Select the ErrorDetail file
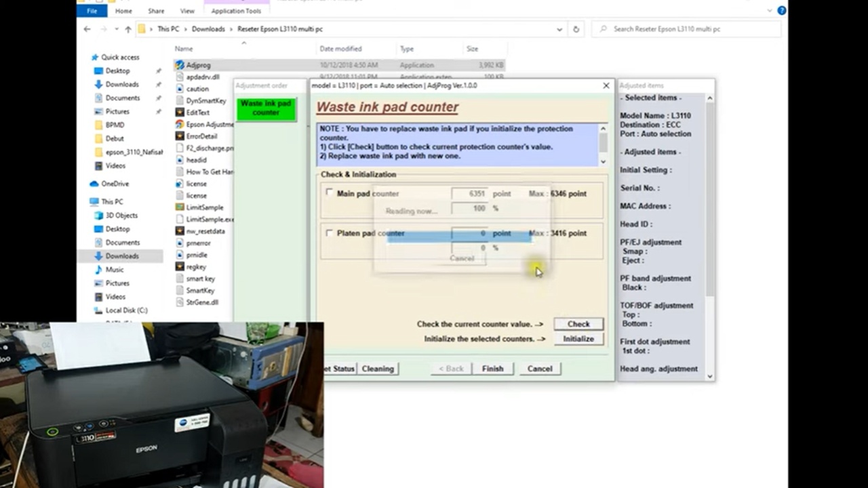The height and width of the screenshot is (488, 868). tap(201, 136)
